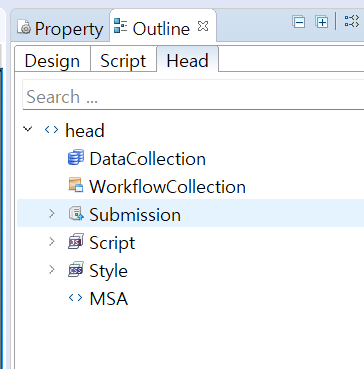Select the Head sub-tab
This screenshot has width=364, height=369.
188,60
